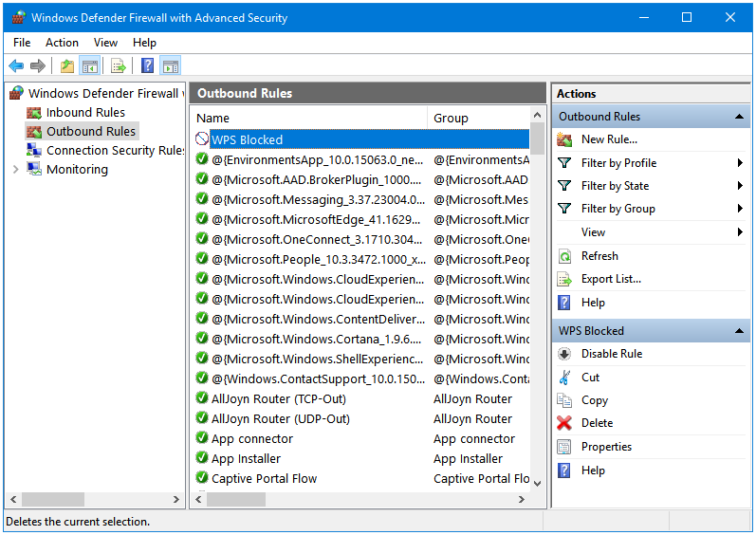This screenshot has width=756, height=535.
Task: Click the Disable Rule icon
Action: click(x=564, y=354)
